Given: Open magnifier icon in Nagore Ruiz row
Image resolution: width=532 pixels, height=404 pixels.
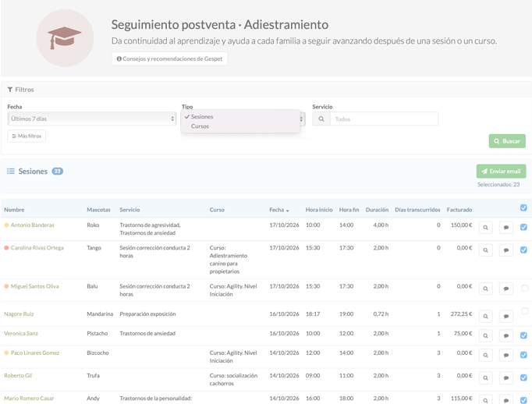Looking at the screenshot, I should pos(485,316).
